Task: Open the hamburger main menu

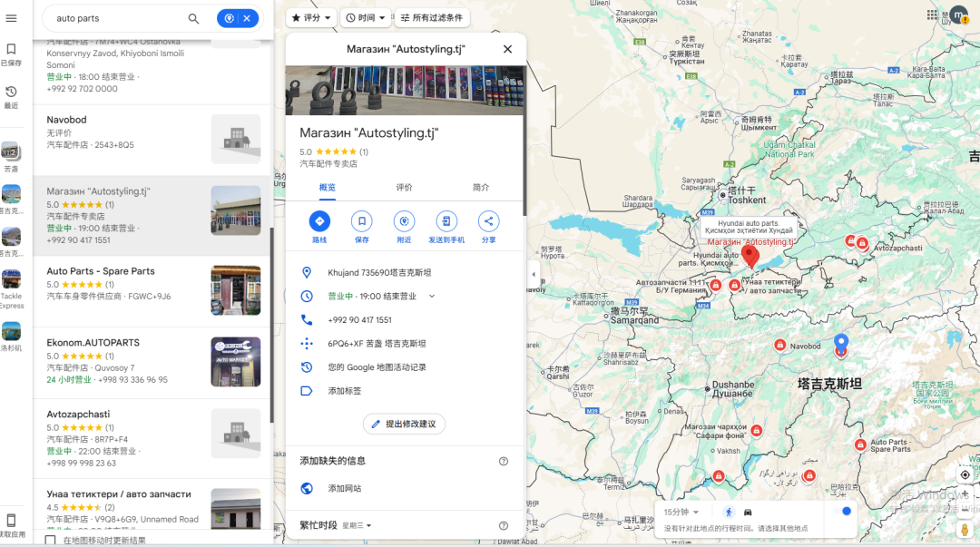Action: tap(11, 18)
